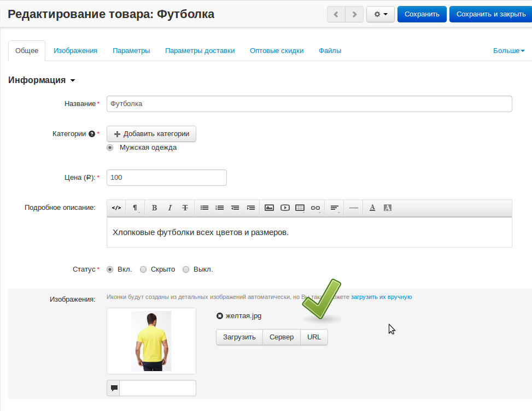Open the text color picker
Image resolution: width=532 pixels, height=411 pixels.
click(x=372, y=208)
